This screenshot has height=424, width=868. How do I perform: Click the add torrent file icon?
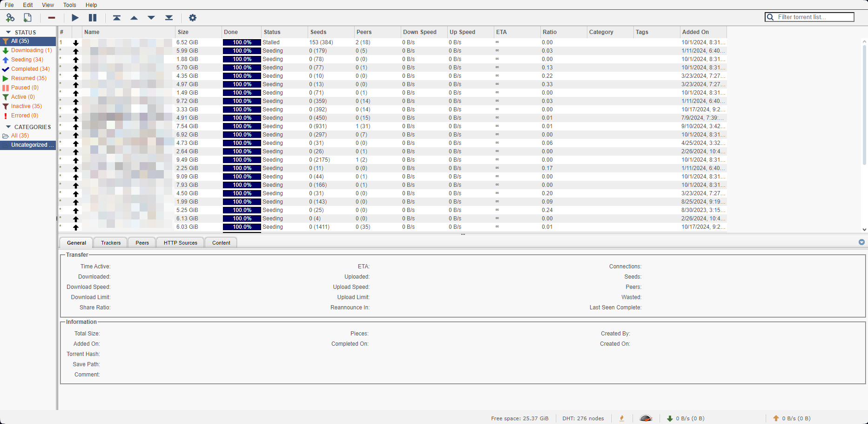pyautogui.click(x=27, y=17)
